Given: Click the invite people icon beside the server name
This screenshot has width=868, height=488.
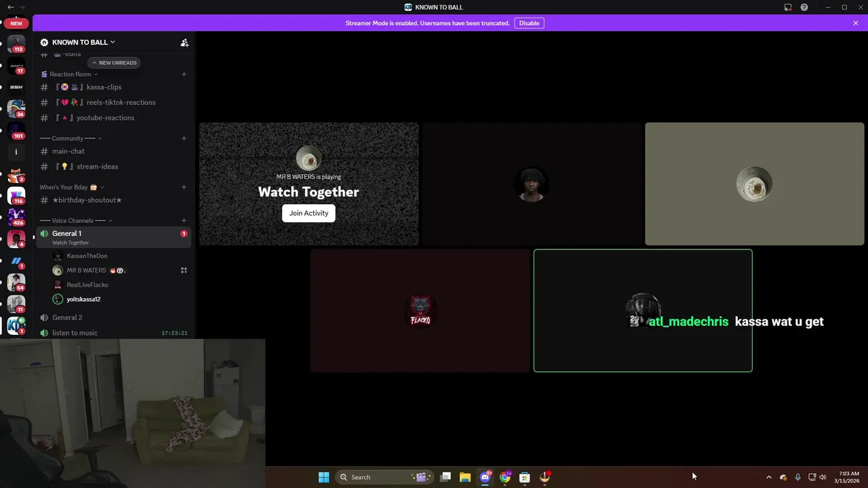Looking at the screenshot, I should click(x=184, y=42).
